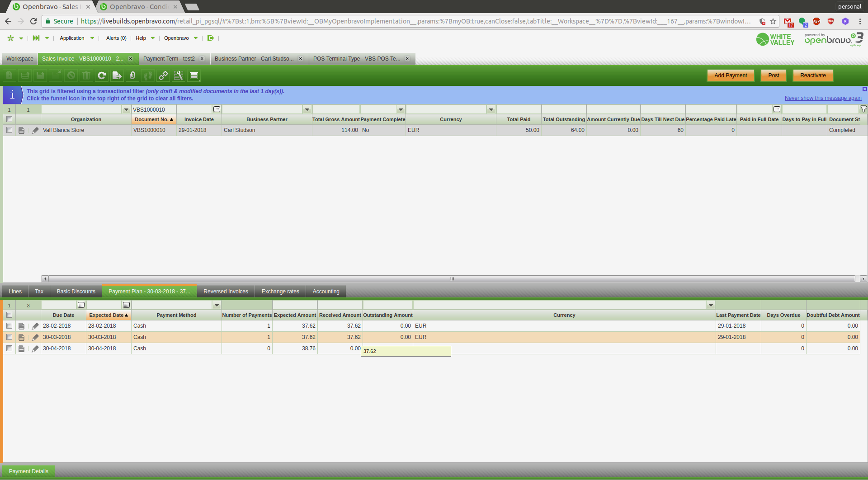Open attachments with the paperclip icon
The width and height of the screenshot is (868, 480).
tap(132, 75)
